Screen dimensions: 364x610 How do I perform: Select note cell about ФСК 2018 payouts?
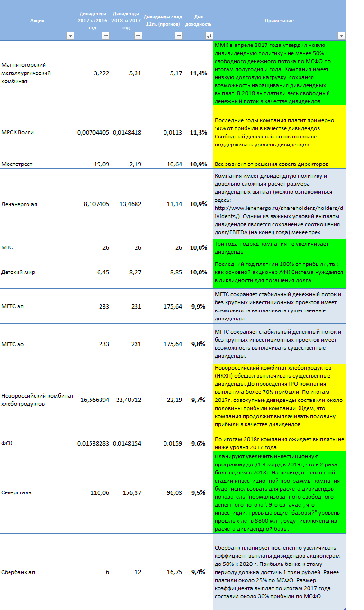[x=280, y=443]
